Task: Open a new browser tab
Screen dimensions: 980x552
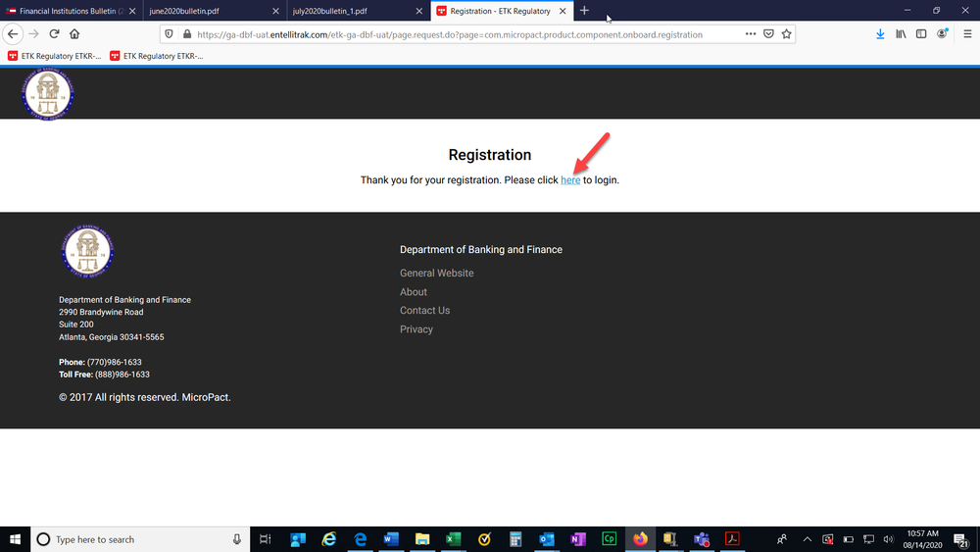Action: (584, 11)
